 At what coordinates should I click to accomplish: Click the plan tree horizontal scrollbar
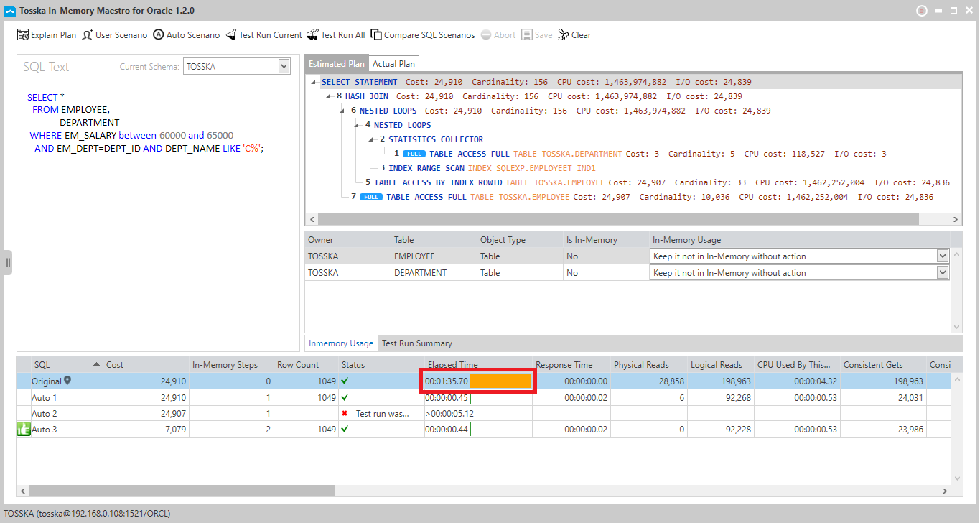(617, 219)
